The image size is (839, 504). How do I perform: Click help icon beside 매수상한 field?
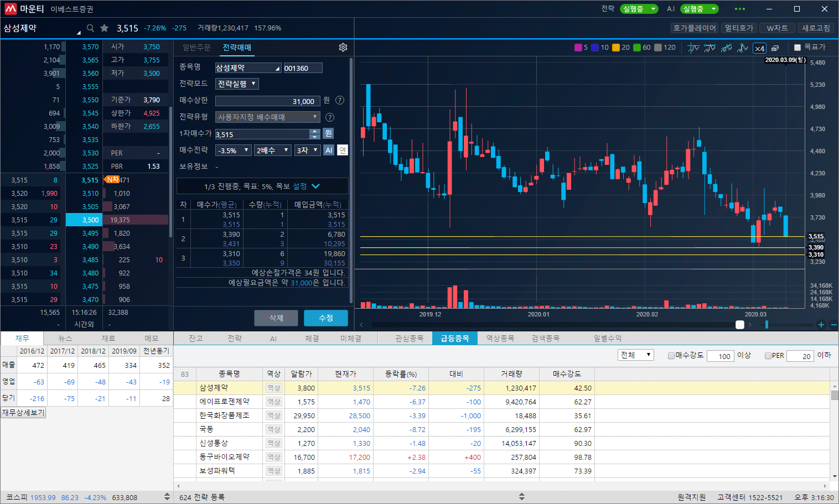click(340, 101)
